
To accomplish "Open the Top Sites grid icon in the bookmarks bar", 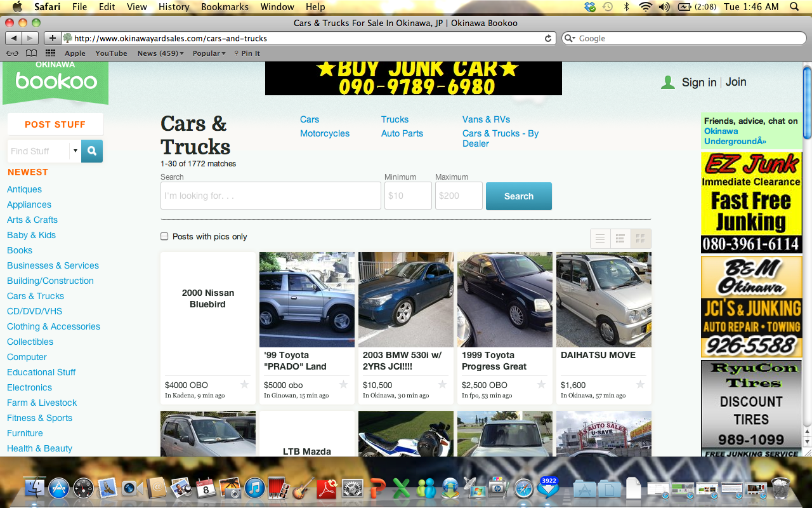I will pyautogui.click(x=50, y=53).
